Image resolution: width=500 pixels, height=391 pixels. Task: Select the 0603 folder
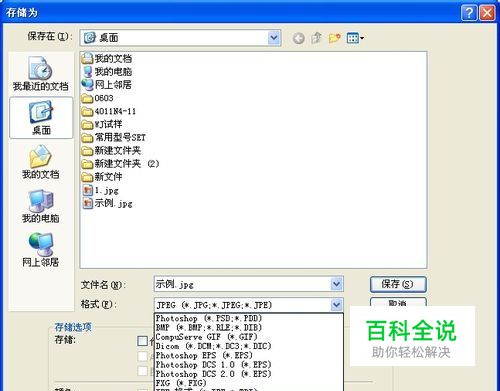98,98
